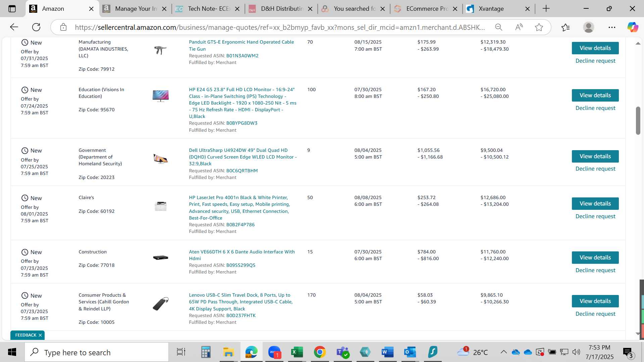Screen dimensions: 644x362
Task: Click the browser back arrow
Action: (x=14, y=27)
